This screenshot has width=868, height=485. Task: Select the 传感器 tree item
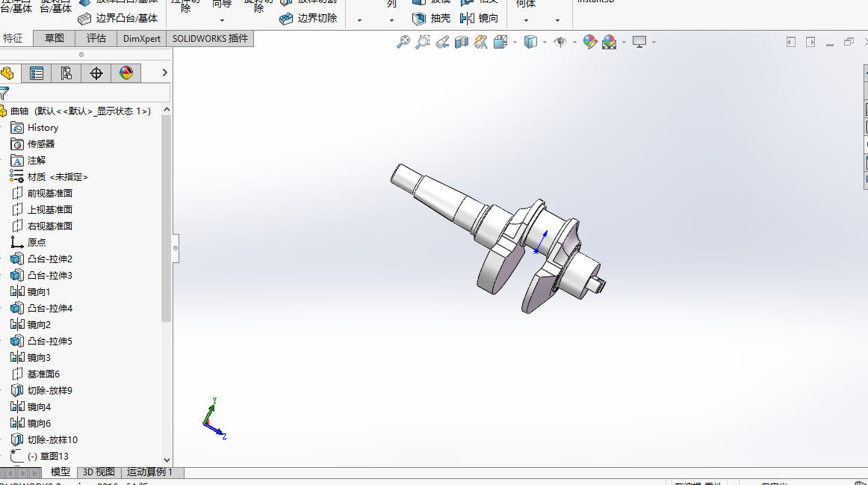pos(33,144)
